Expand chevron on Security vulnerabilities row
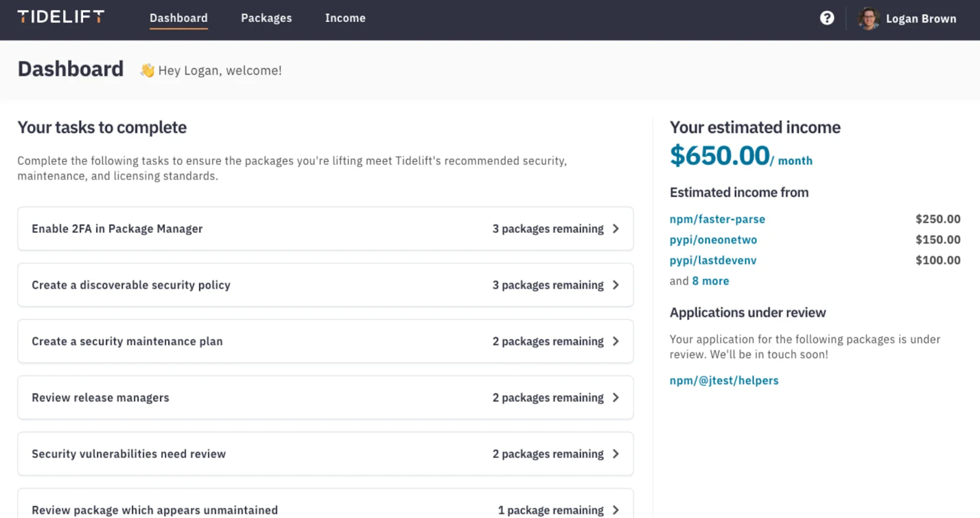The width and height of the screenshot is (980, 518). point(616,454)
